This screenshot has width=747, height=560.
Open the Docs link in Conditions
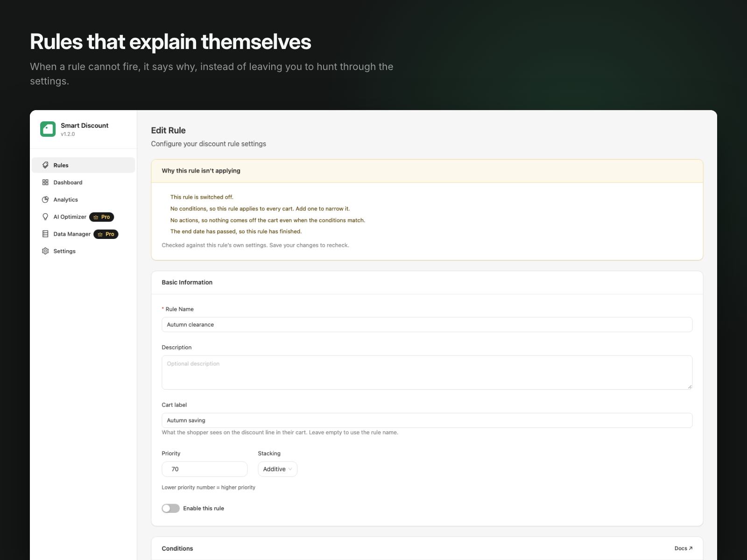coord(684,548)
